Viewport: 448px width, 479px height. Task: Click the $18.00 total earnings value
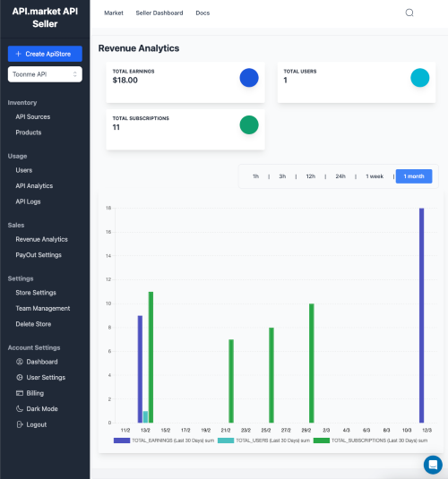coord(125,80)
